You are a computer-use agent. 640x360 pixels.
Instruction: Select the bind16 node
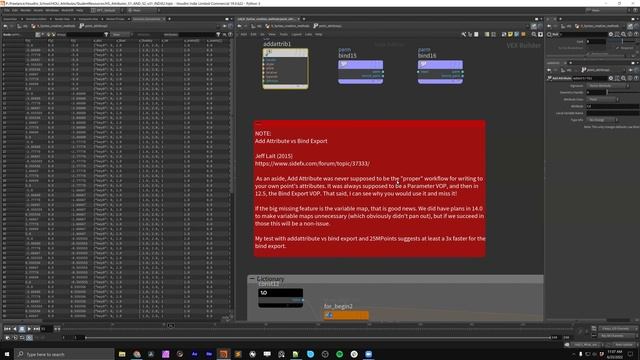pyautogui.click(x=440, y=72)
